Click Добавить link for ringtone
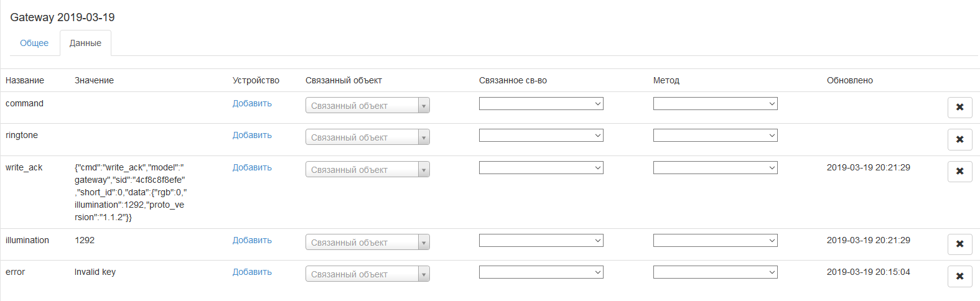The height and width of the screenshot is (301, 980). coord(252,135)
